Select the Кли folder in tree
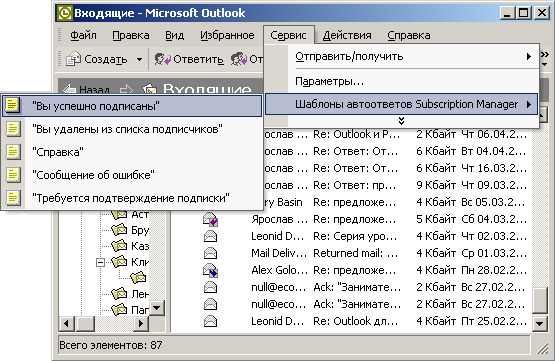The image size is (555, 361). [130, 262]
